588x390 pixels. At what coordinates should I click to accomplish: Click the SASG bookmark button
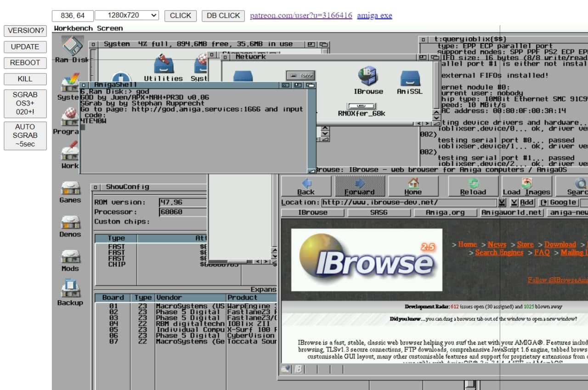click(379, 213)
